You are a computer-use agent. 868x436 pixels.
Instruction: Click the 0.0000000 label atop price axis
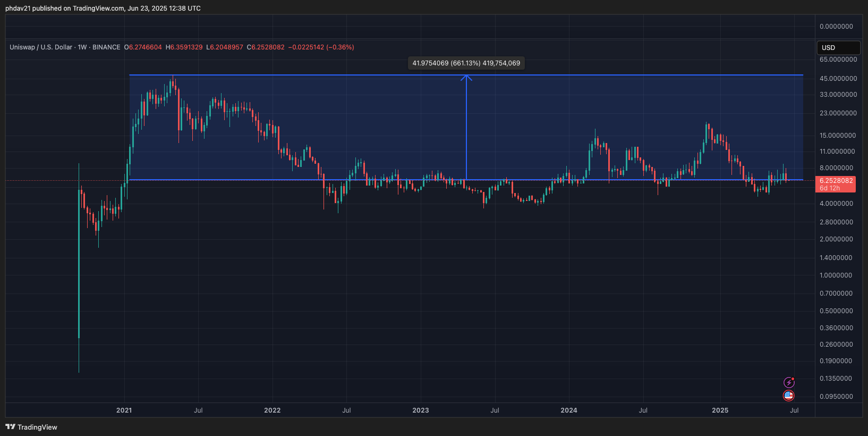pyautogui.click(x=837, y=27)
